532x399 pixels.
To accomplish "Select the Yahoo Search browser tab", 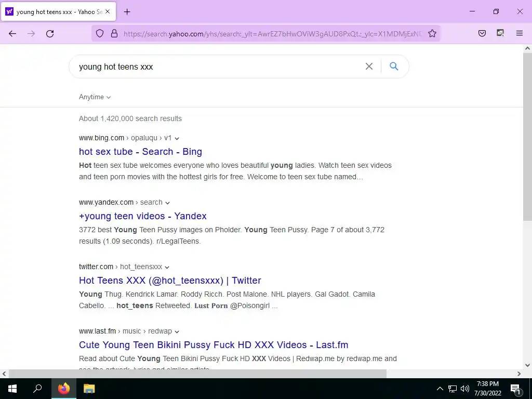I will [58, 11].
